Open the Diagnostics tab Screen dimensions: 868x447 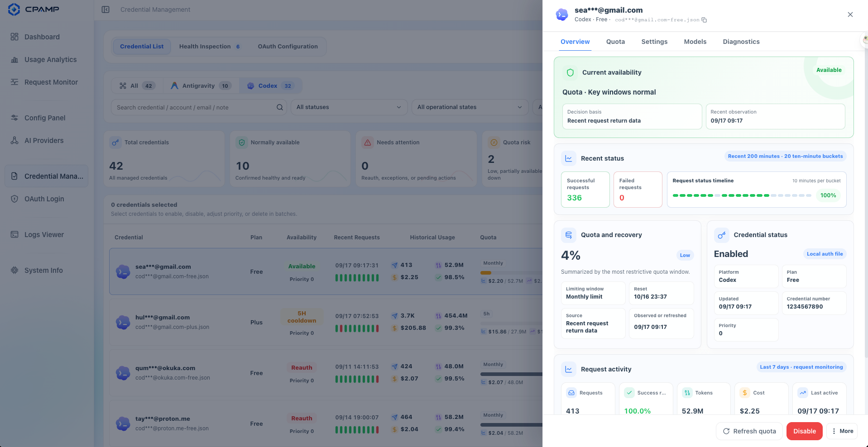tap(741, 42)
